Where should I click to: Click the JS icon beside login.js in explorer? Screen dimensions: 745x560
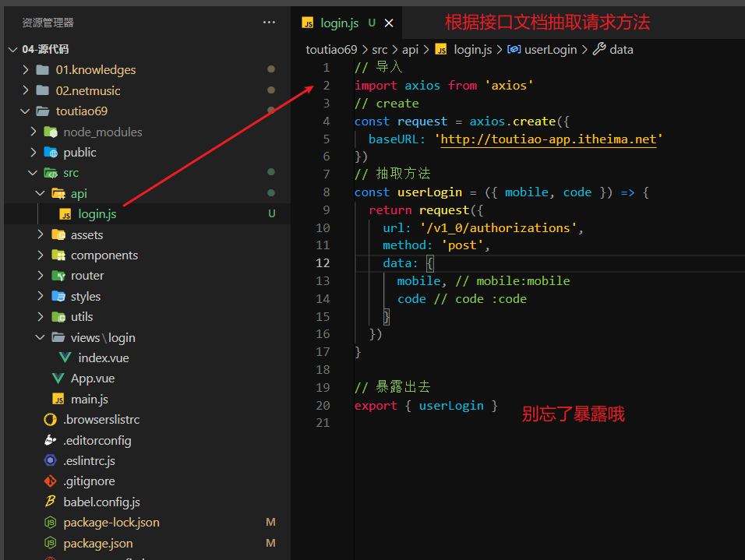click(65, 214)
